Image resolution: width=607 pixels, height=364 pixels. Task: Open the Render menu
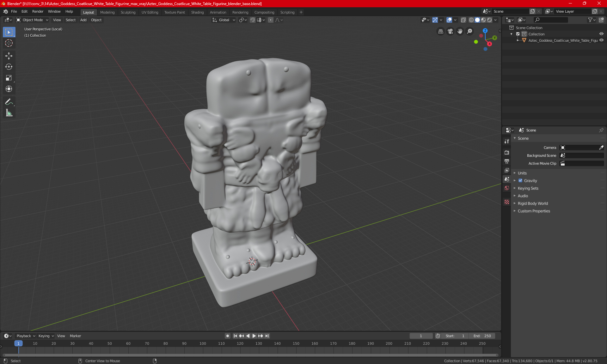pos(38,11)
